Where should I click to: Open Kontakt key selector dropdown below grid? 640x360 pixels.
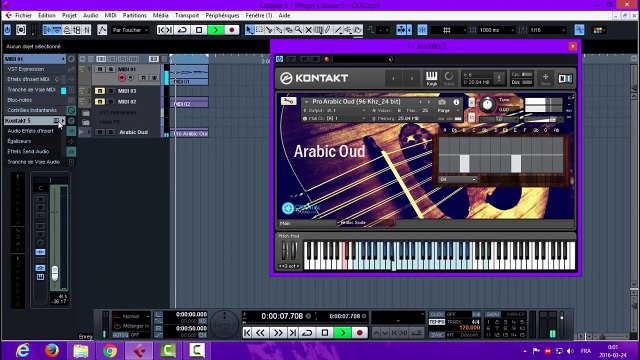458,179
